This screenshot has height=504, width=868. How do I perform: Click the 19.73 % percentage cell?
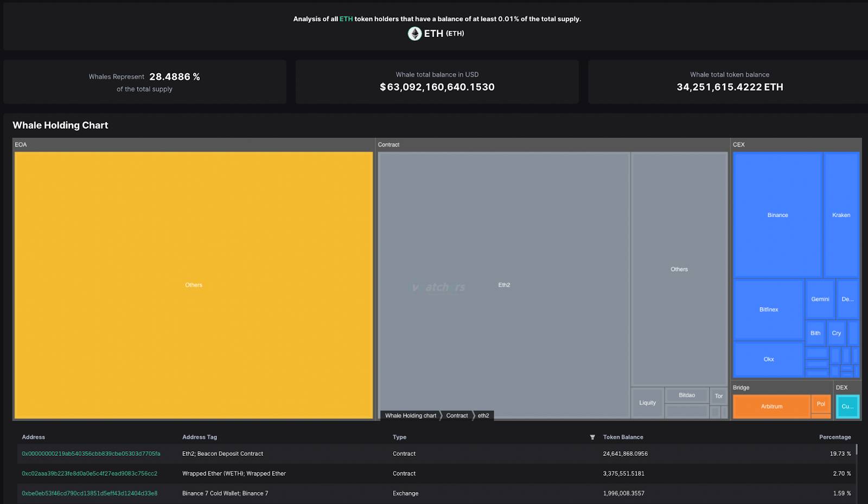tap(840, 454)
